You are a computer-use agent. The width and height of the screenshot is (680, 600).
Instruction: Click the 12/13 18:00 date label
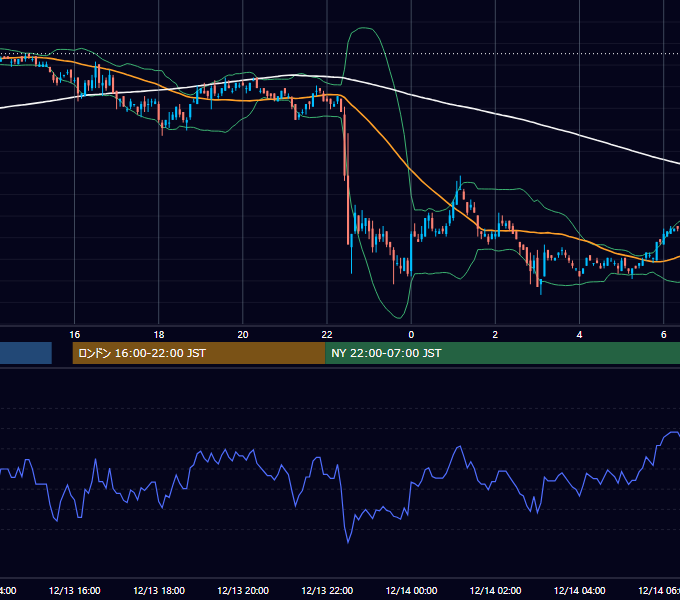tap(159, 590)
